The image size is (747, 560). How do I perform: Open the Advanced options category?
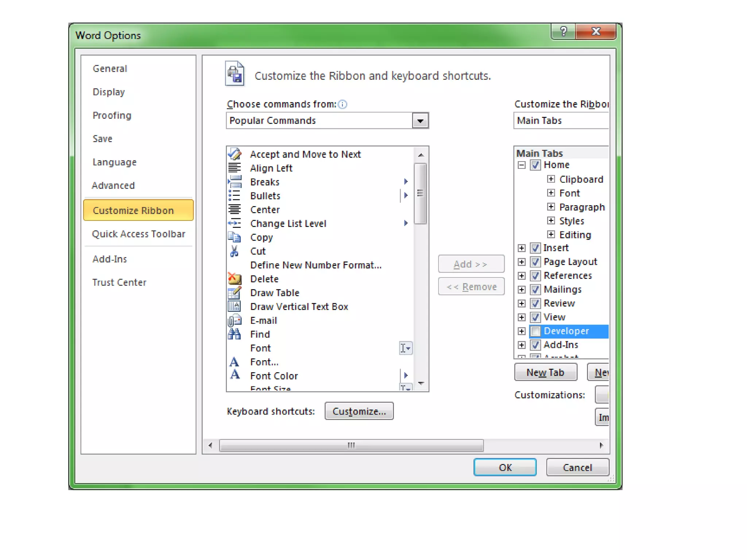coord(113,186)
